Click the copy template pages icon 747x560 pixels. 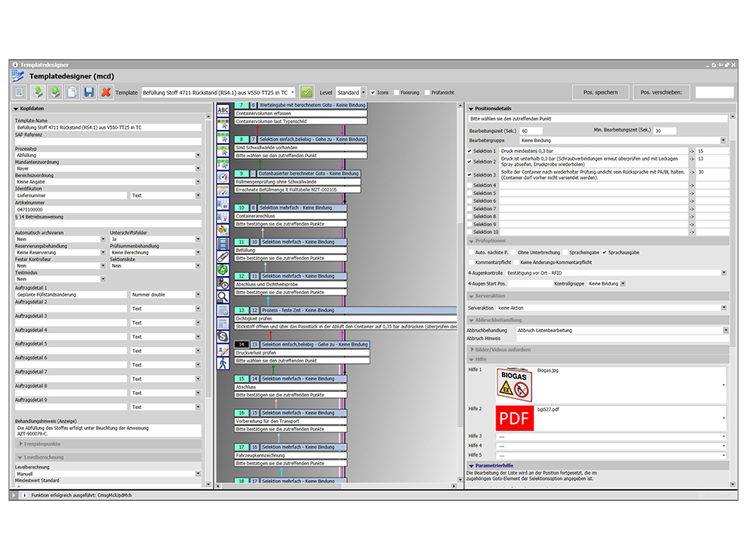72,92
